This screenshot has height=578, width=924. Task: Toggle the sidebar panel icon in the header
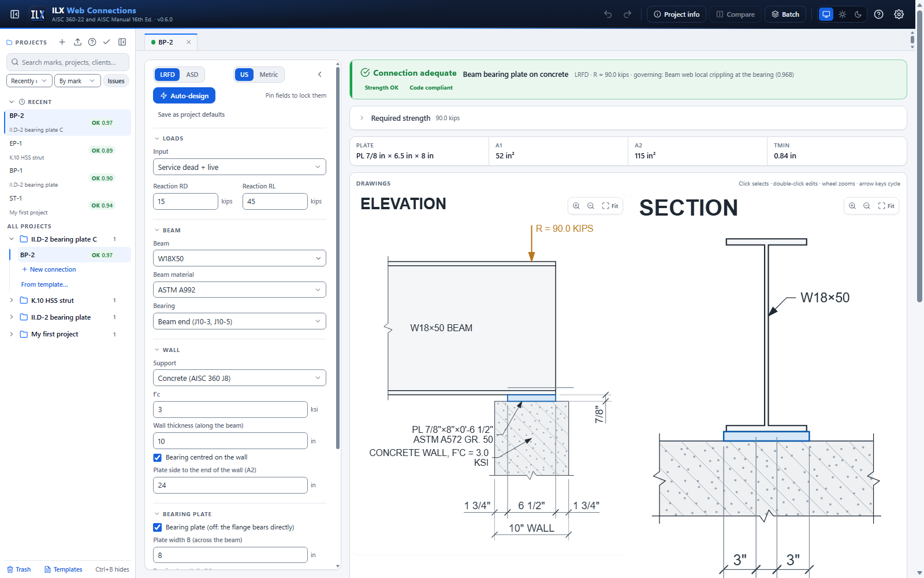pyautogui.click(x=15, y=14)
